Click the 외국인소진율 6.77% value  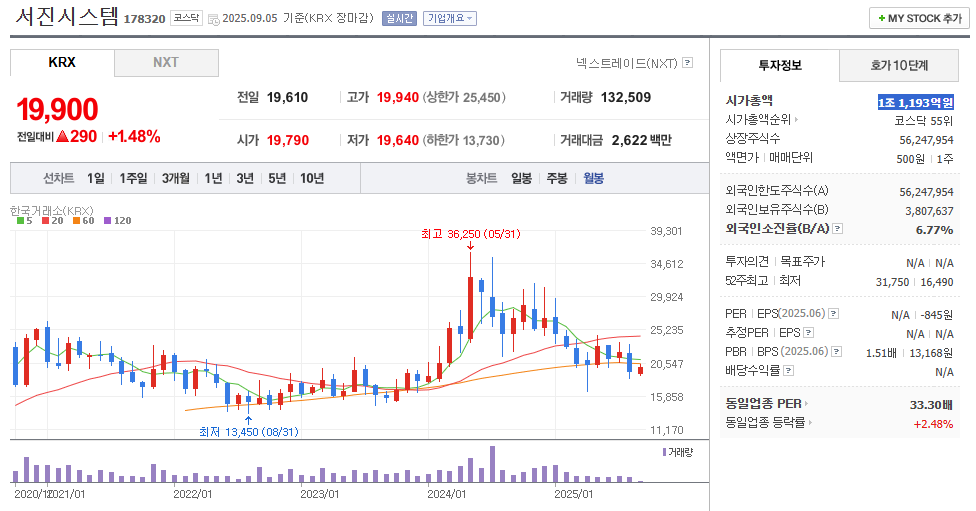pyautogui.click(x=934, y=230)
